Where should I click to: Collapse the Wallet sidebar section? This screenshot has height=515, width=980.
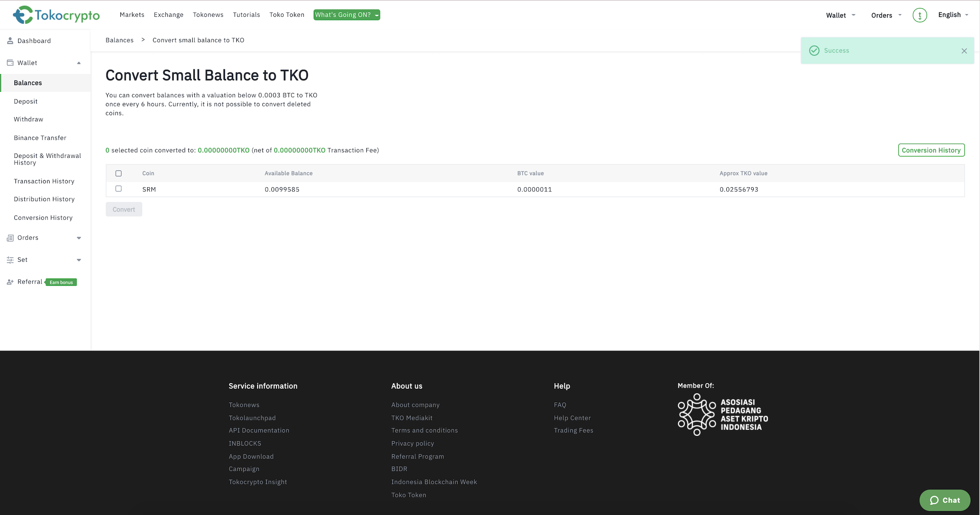[x=79, y=63]
